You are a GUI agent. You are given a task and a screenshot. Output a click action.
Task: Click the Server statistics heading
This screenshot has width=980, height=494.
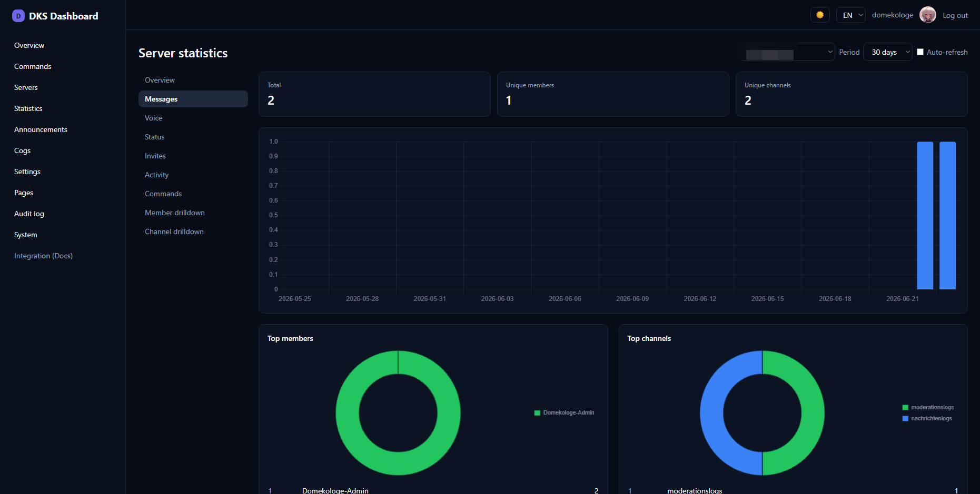183,53
